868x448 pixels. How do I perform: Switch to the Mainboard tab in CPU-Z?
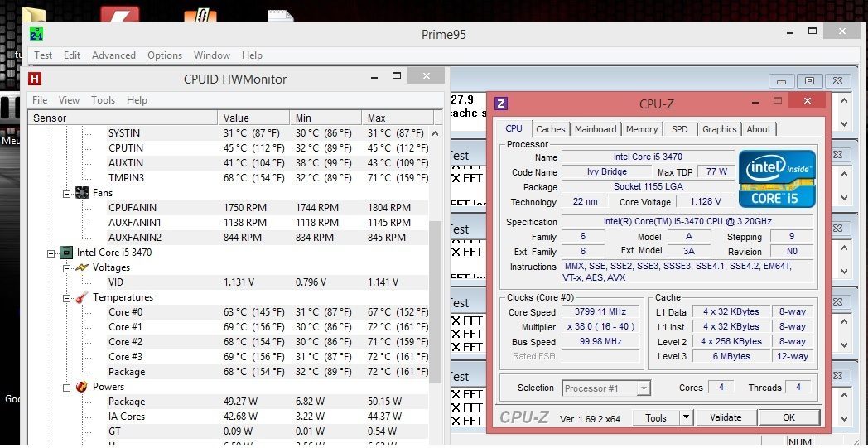[x=596, y=129]
